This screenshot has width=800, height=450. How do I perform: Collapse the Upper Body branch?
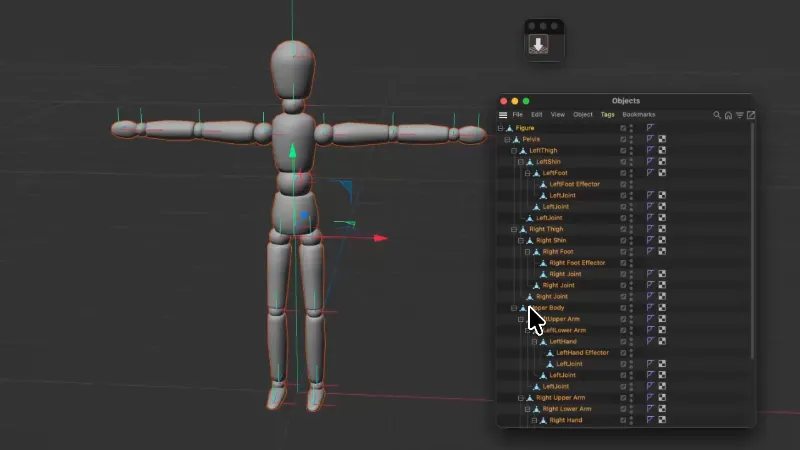pos(514,308)
